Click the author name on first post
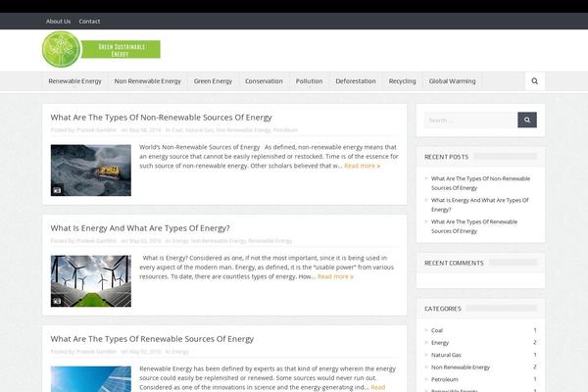The image size is (588, 392). [96, 129]
